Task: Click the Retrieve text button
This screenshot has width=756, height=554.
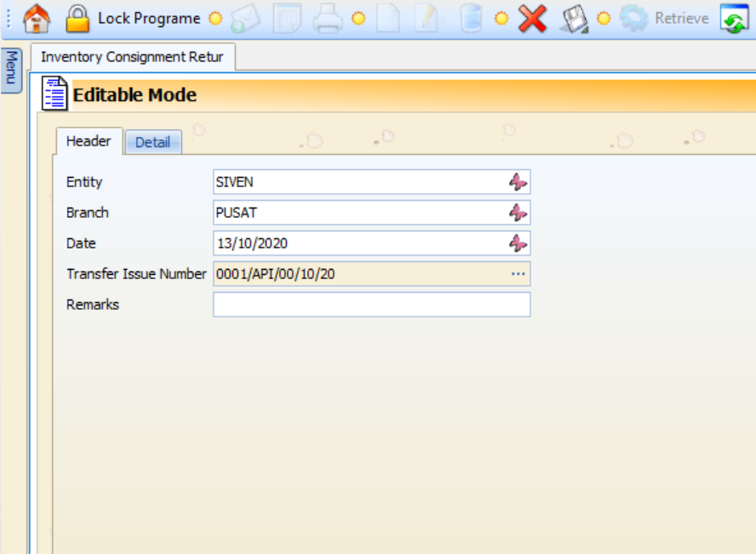Action: tap(681, 19)
